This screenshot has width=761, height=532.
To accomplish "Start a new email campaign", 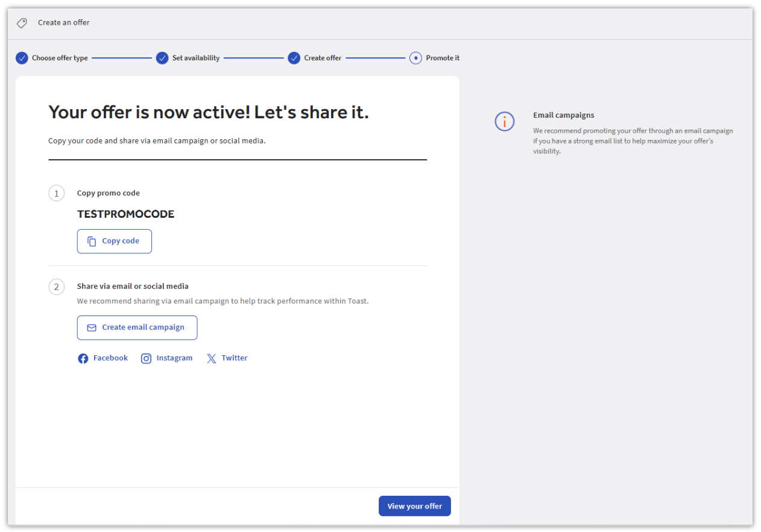I will point(137,328).
